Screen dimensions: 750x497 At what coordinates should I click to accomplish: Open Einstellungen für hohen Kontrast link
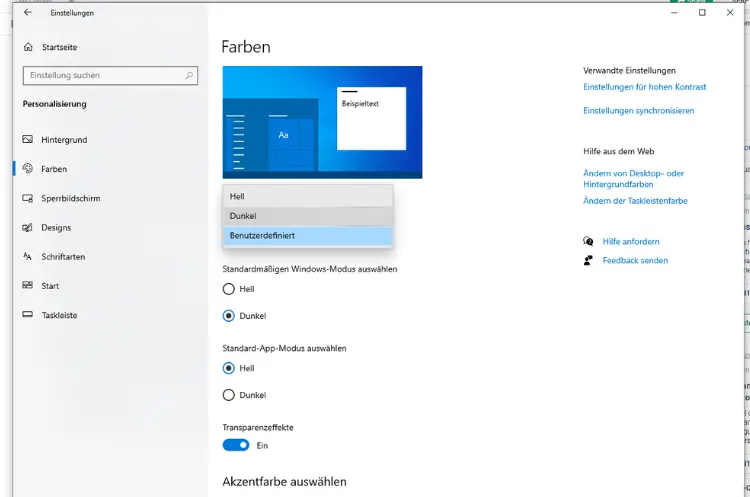644,87
